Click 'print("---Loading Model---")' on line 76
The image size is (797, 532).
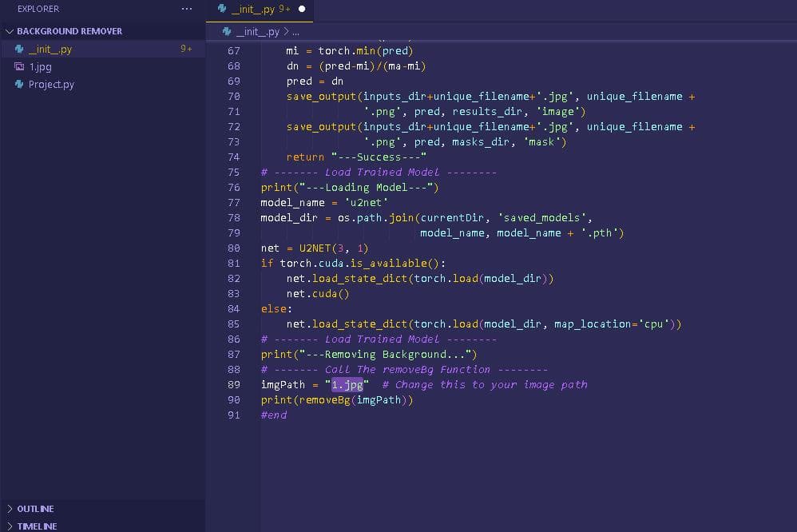[x=350, y=188]
